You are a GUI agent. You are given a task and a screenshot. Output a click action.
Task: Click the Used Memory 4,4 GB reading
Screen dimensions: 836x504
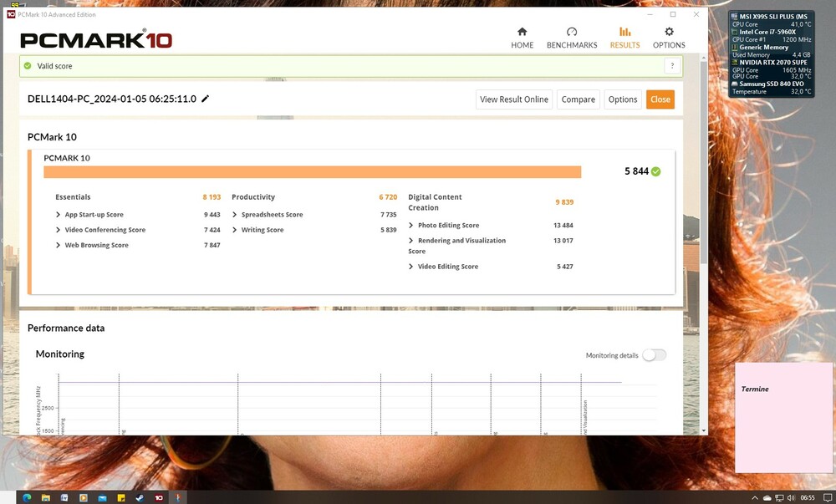(x=771, y=55)
